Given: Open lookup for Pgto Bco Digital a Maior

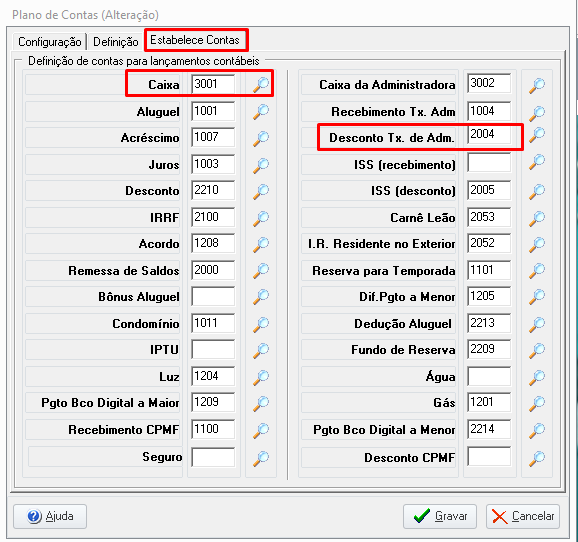Looking at the screenshot, I should click(x=261, y=403).
